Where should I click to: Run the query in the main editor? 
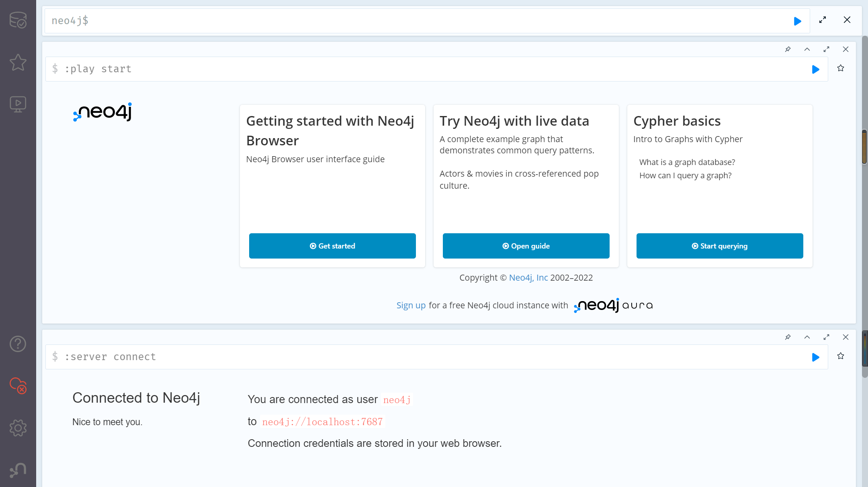(x=798, y=21)
